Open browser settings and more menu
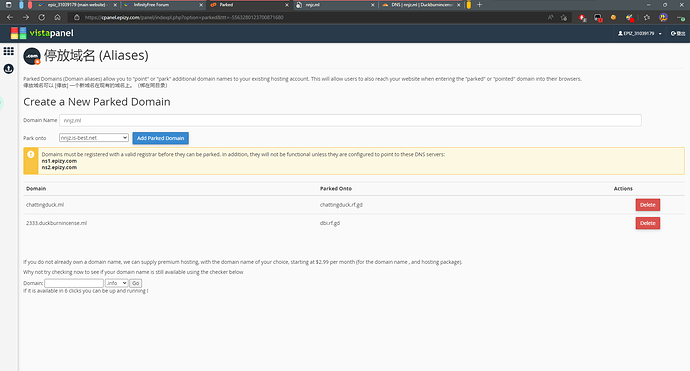 pos(681,18)
